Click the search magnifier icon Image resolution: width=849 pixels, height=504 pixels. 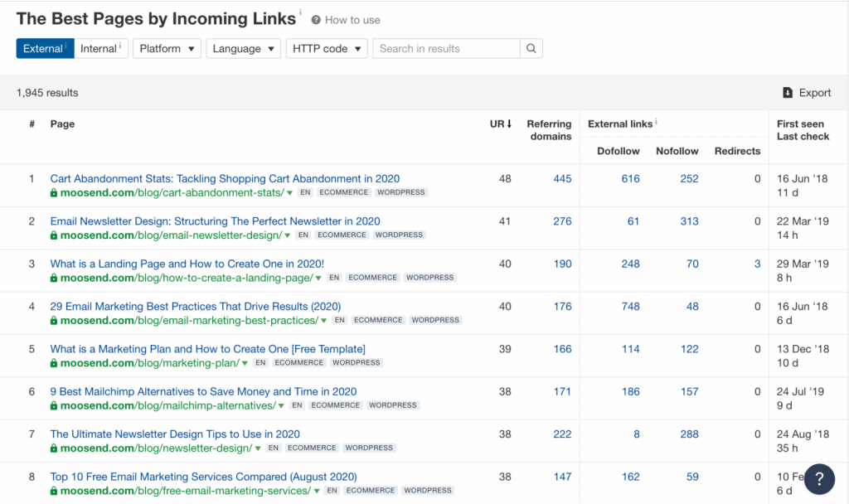[531, 49]
